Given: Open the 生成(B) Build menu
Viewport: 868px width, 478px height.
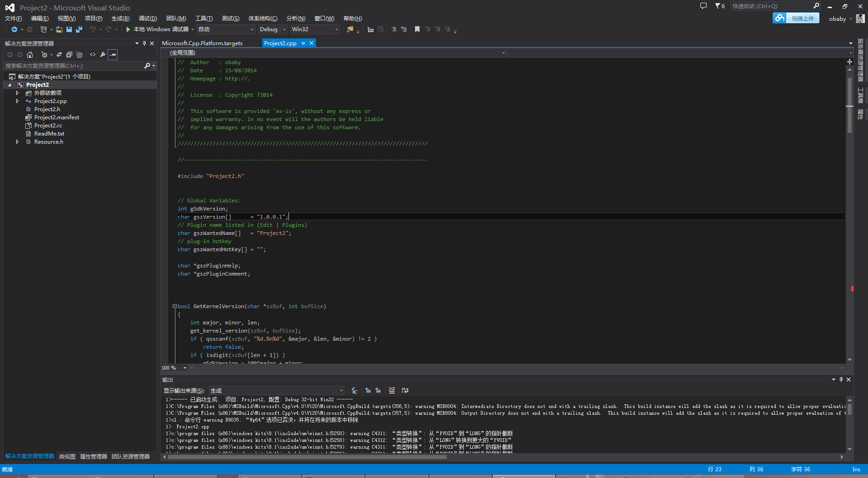Looking at the screenshot, I should [x=120, y=19].
